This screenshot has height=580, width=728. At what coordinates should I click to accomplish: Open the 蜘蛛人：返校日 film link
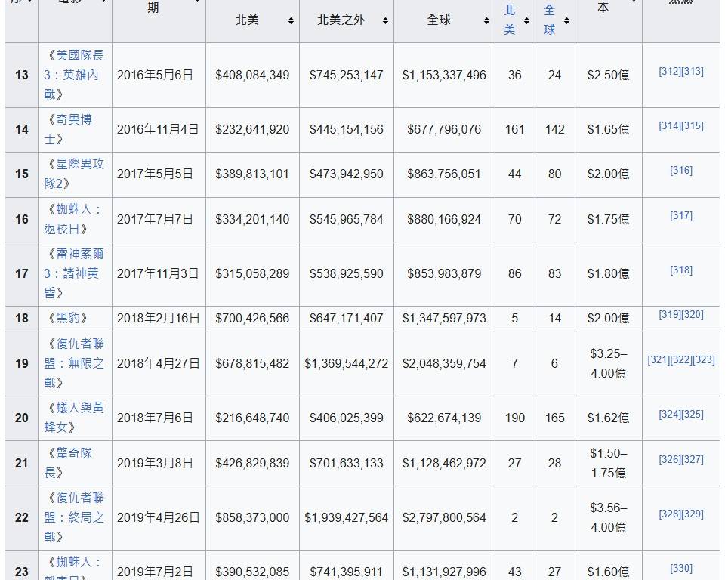[73, 219]
